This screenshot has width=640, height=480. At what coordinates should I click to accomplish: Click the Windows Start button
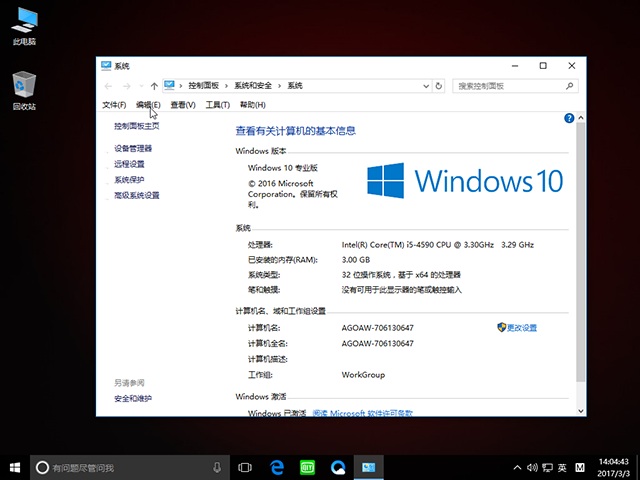click(x=15, y=467)
